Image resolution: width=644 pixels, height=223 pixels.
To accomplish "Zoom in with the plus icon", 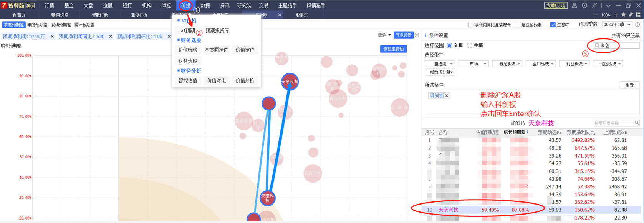I will pos(616,15).
